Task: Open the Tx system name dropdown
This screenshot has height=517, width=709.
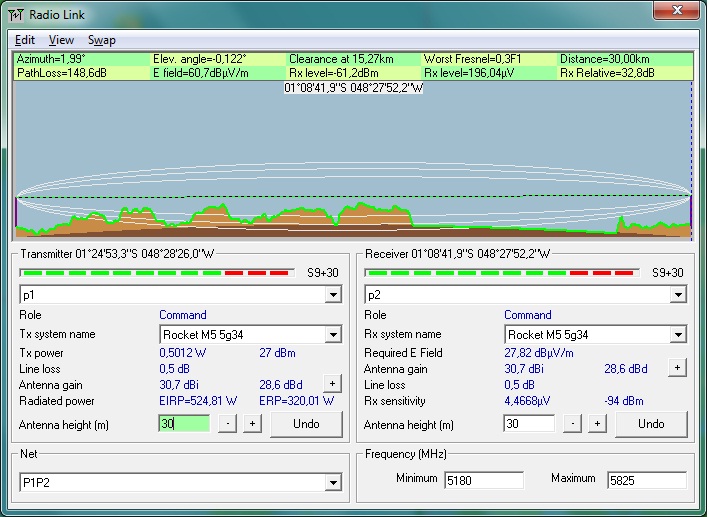Action: [333, 335]
